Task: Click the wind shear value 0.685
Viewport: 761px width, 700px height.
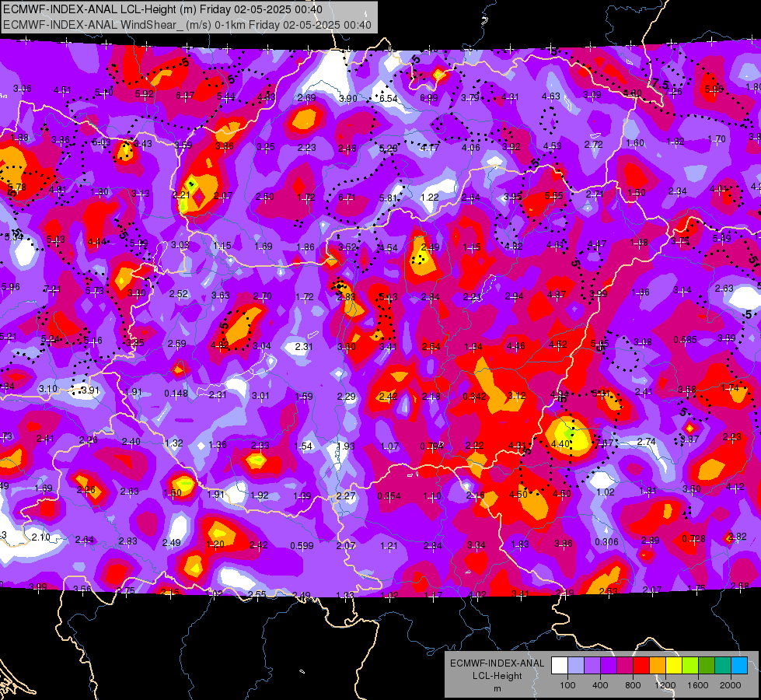Action: (685, 340)
